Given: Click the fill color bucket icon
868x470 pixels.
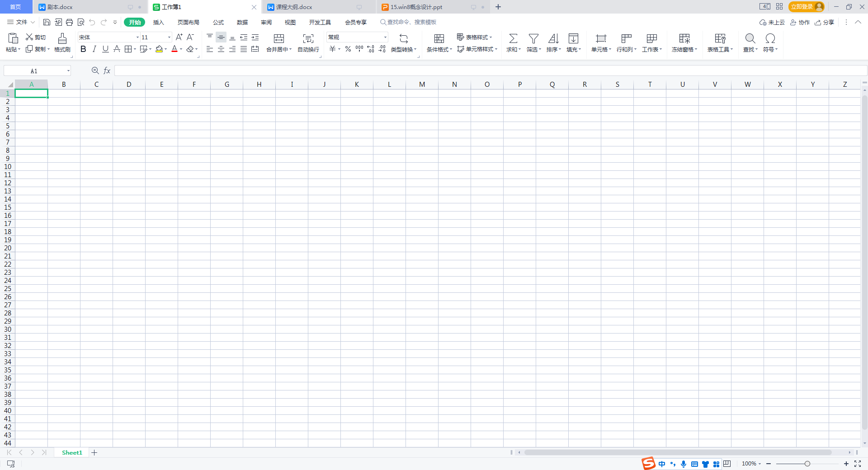Looking at the screenshot, I should point(159,49).
